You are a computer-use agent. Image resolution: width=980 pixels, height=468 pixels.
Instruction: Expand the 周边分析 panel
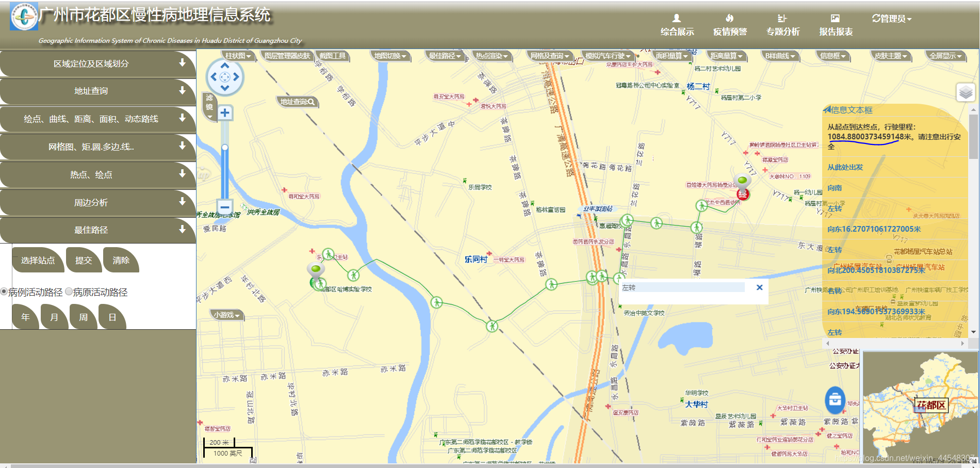pyautogui.click(x=97, y=202)
